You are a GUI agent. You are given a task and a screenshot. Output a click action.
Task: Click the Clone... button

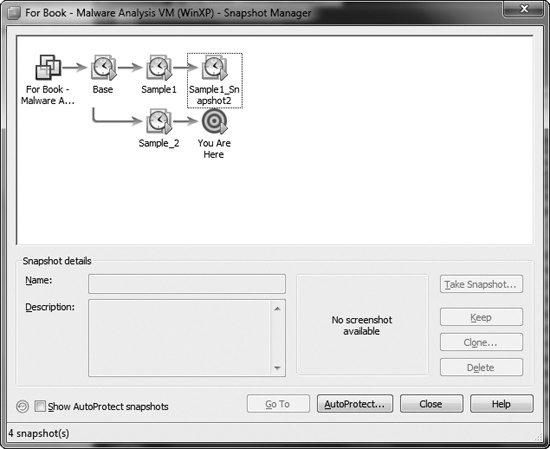point(481,342)
